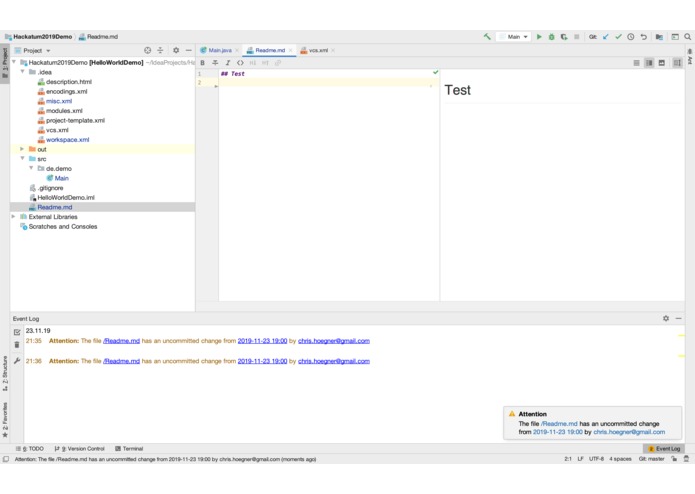695x494 pixels.
Task: Close the vcs.xml tab
Action: point(333,51)
